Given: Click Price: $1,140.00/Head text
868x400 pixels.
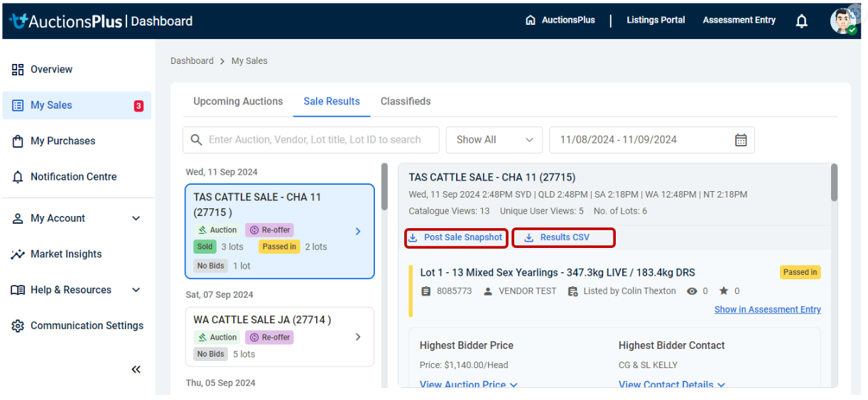Looking at the screenshot, I should click(464, 365).
